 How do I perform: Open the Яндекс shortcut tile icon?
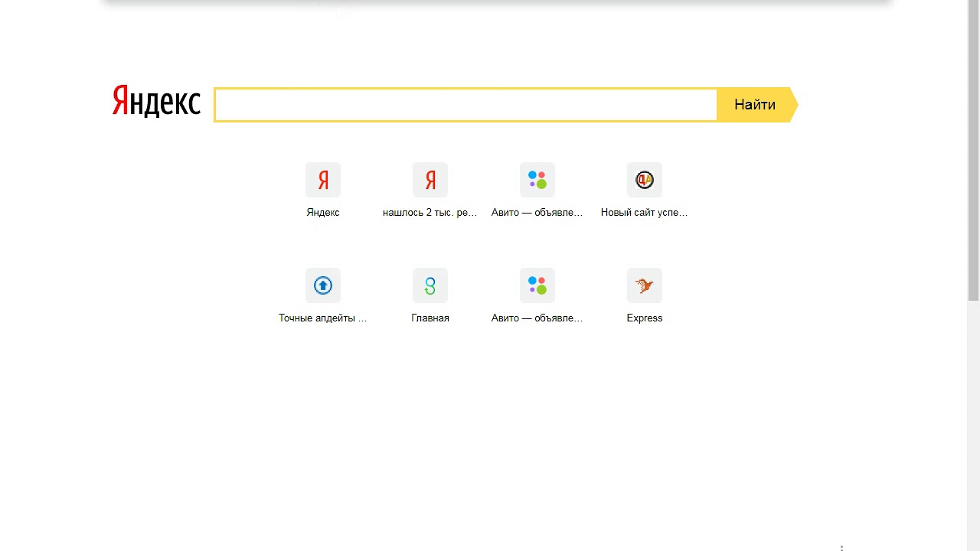[x=323, y=180]
